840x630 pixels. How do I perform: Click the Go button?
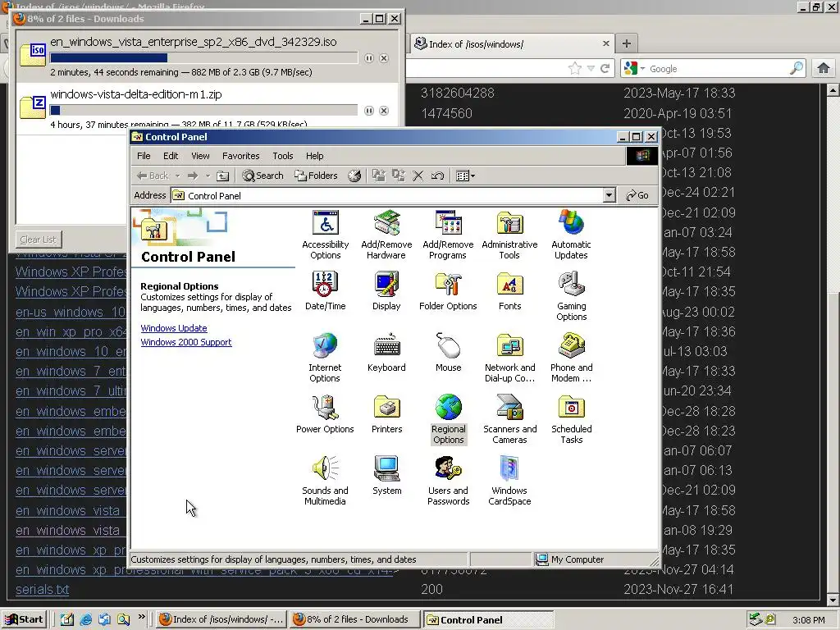tap(637, 195)
